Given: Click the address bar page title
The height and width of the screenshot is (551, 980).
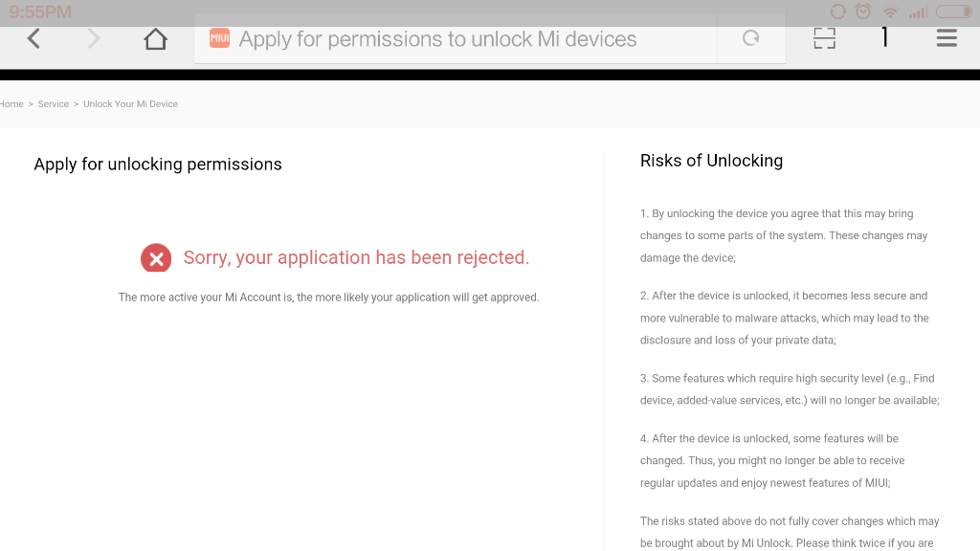Looking at the screenshot, I should point(437,39).
